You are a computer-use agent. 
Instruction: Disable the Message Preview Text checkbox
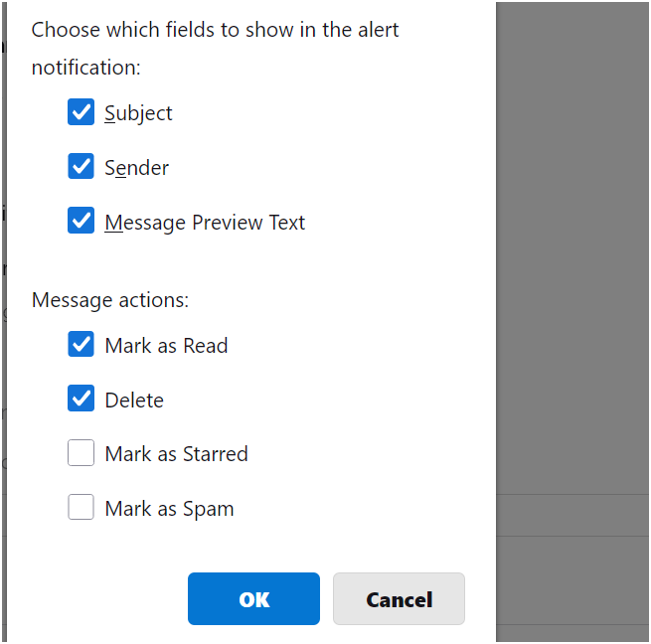pos(81,221)
